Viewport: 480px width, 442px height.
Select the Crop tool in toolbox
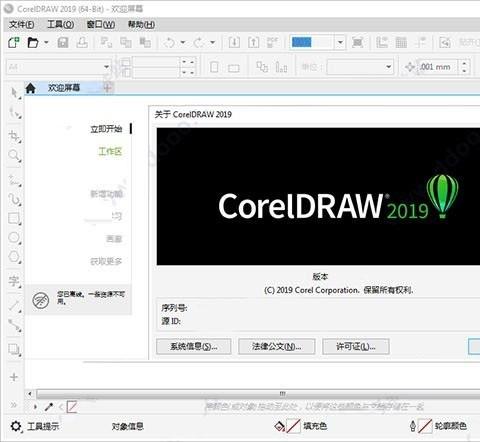[14, 136]
